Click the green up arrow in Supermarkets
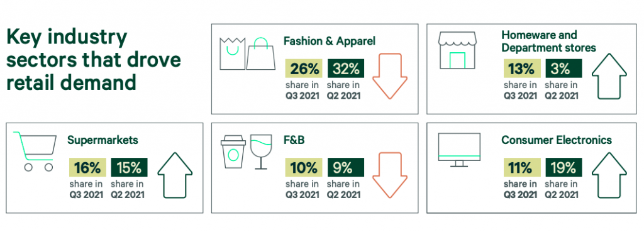The width and height of the screenshot is (644, 232). 175,175
